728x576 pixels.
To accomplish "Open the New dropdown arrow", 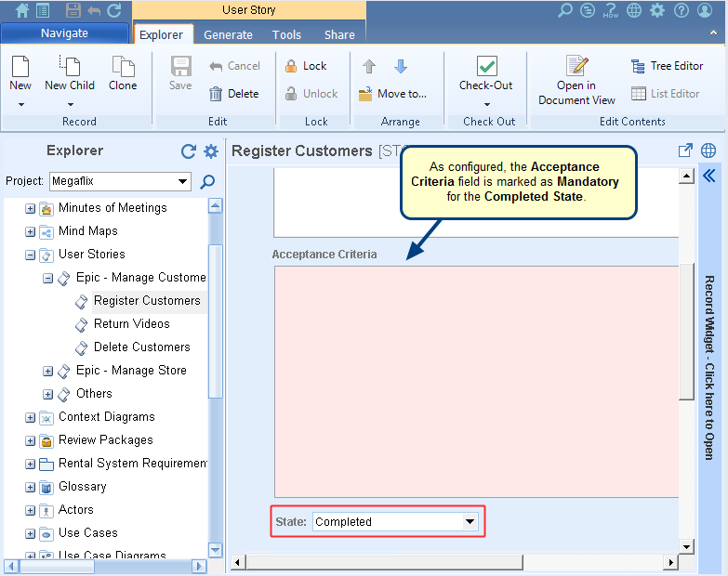I will (20, 105).
